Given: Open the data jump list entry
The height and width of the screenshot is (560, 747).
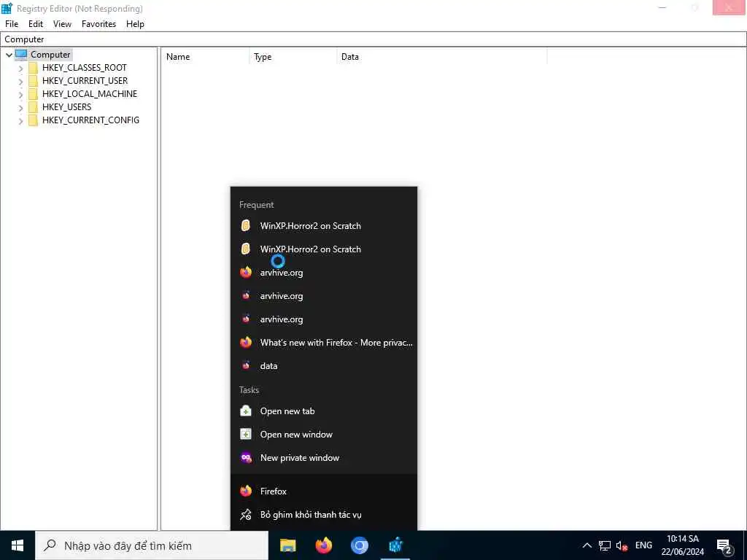Looking at the screenshot, I should tap(324, 366).
